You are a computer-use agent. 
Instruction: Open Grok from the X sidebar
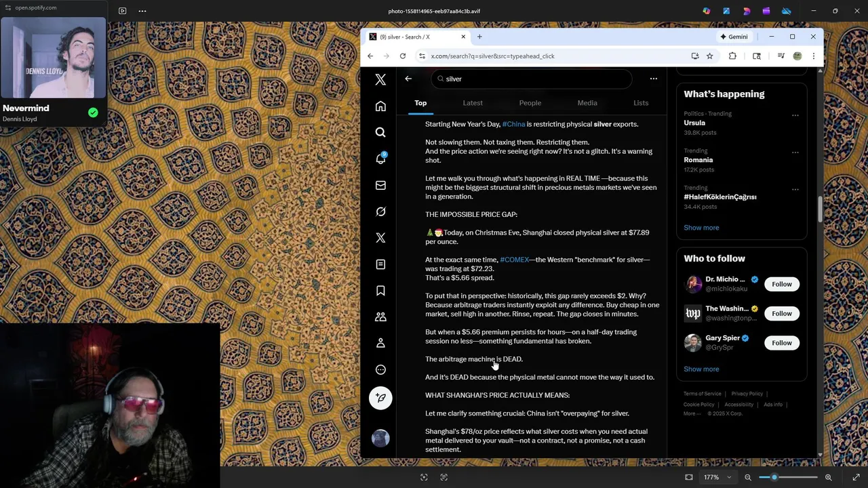point(380,211)
